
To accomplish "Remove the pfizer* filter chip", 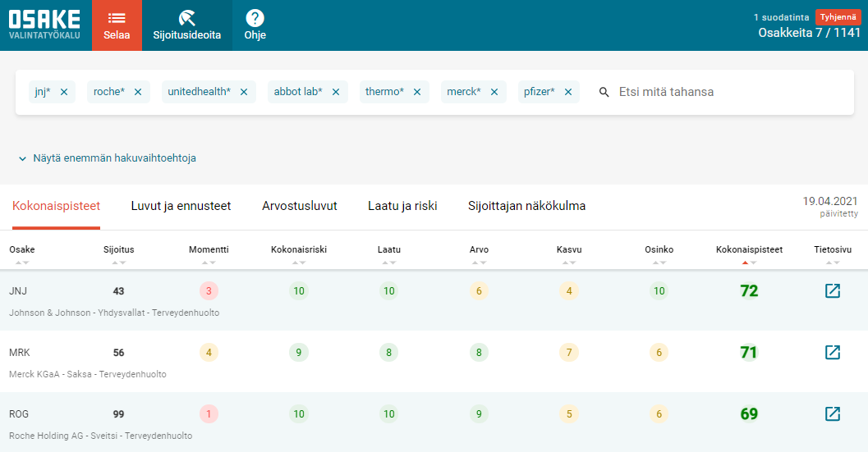I will click(x=568, y=92).
